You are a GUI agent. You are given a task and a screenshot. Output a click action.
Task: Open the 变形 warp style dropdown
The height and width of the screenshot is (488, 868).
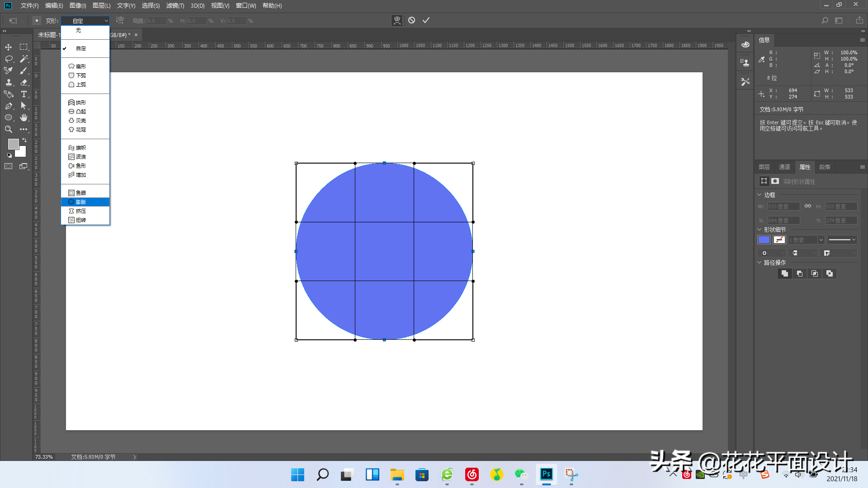coord(85,21)
